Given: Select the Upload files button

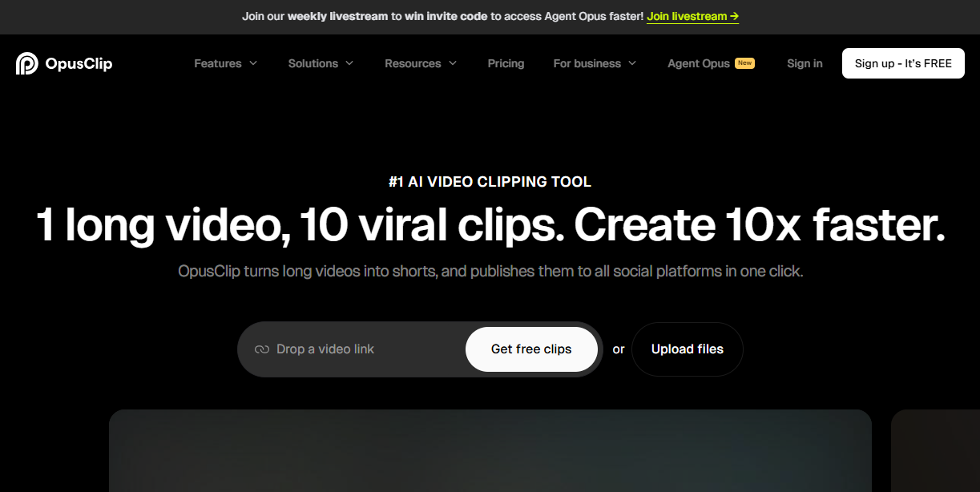Looking at the screenshot, I should (x=687, y=349).
